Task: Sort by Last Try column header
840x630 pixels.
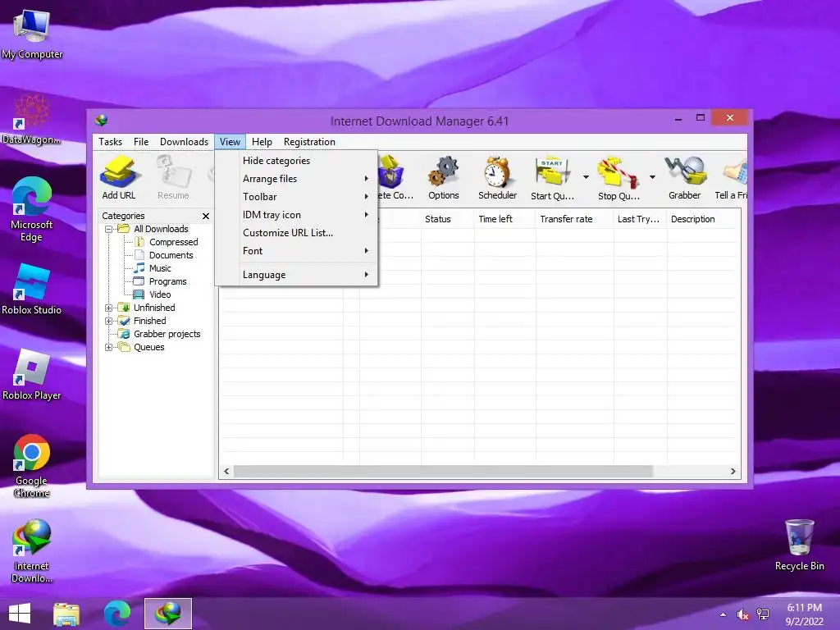Action: (640, 219)
